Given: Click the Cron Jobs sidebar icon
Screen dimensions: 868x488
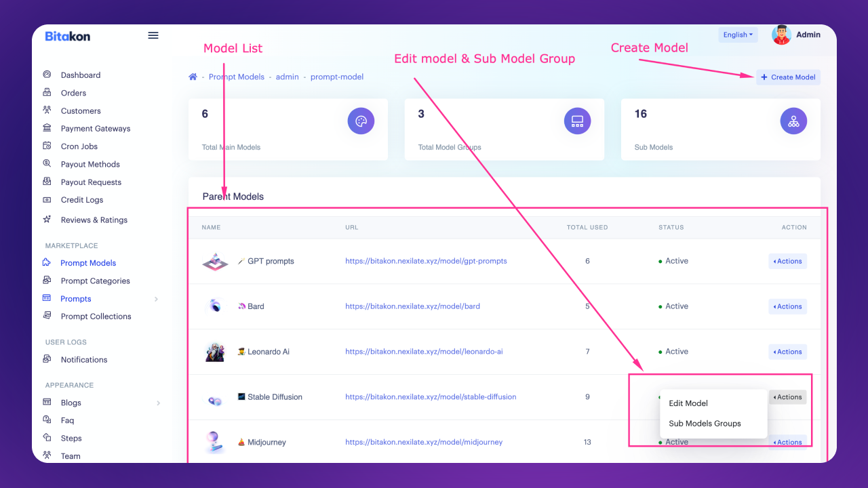Looking at the screenshot, I should [x=47, y=146].
